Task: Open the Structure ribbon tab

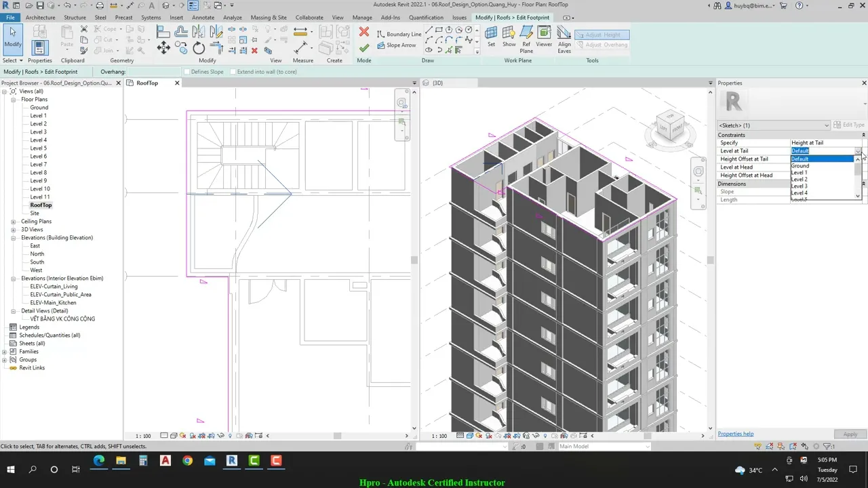Action: 75,18
